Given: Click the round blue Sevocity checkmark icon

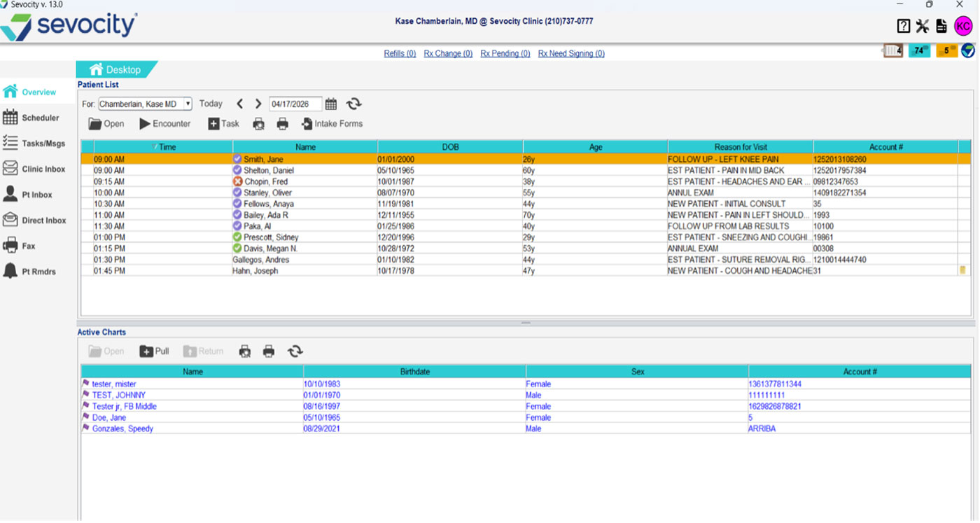Looking at the screenshot, I should coord(968,50).
